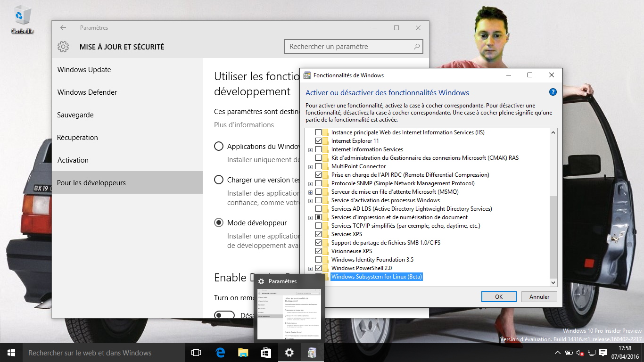Viewport: 644px width, 362px height.
Task: Open Microsoft Edge from the taskbar
Action: point(220,353)
